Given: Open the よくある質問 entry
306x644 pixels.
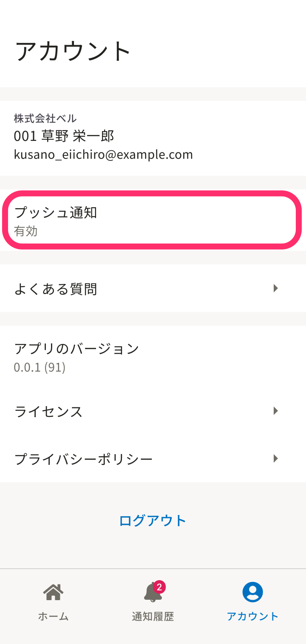Looking at the screenshot, I should 56,289.
